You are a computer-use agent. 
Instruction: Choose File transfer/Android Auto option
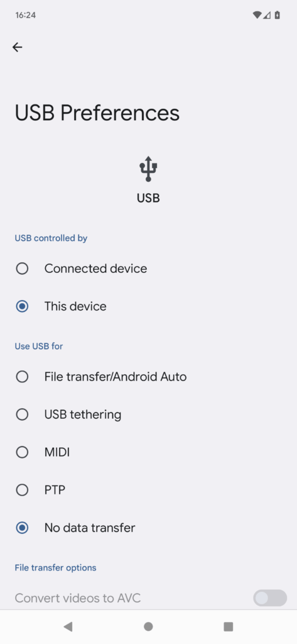point(148,377)
